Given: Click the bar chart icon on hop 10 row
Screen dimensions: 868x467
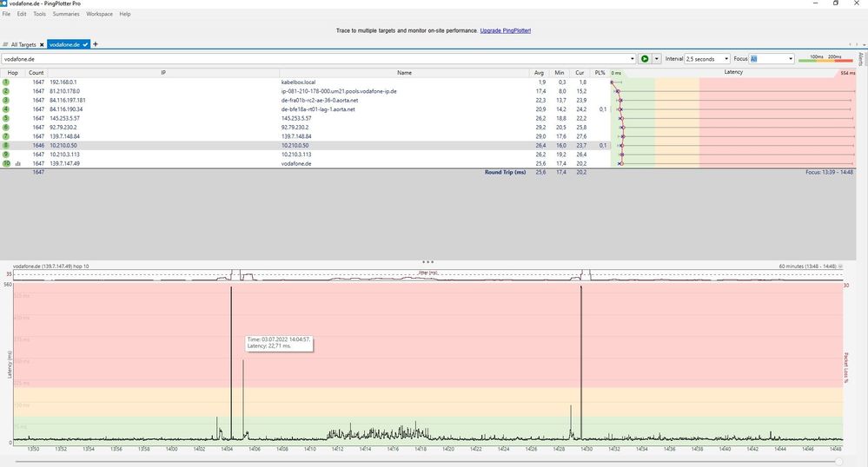Looking at the screenshot, I should pyautogui.click(x=18, y=164).
